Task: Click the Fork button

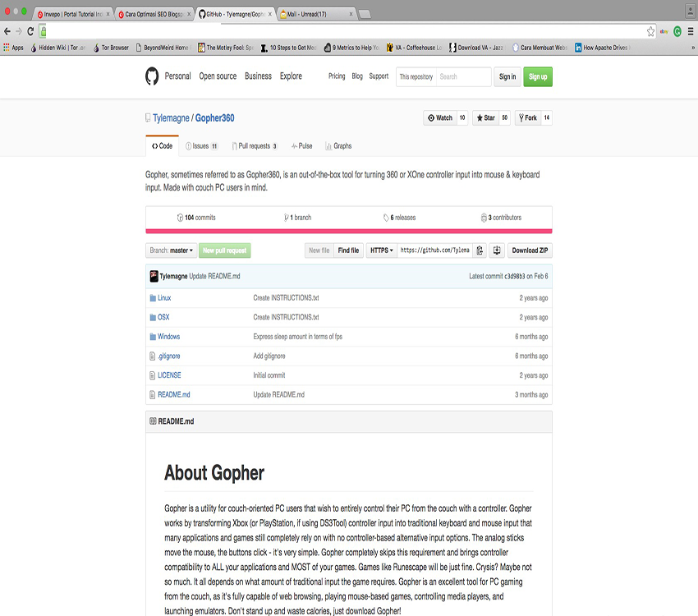Action: 528,118
